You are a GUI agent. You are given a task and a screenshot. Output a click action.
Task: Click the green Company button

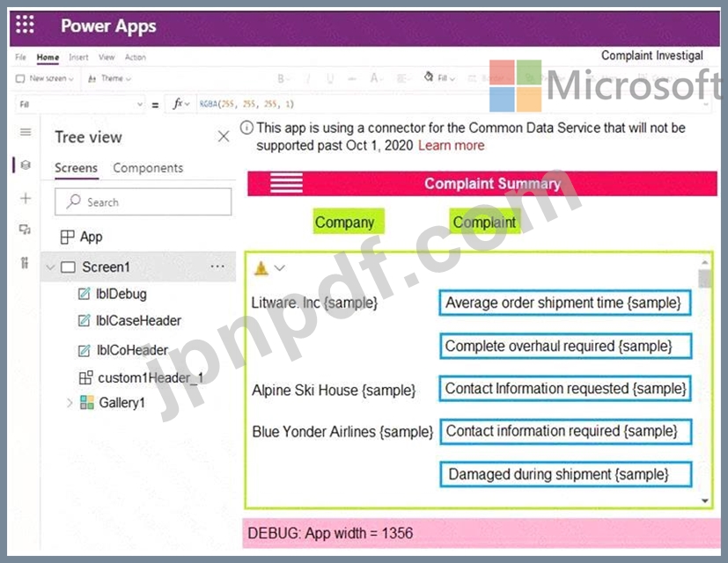[x=344, y=222]
